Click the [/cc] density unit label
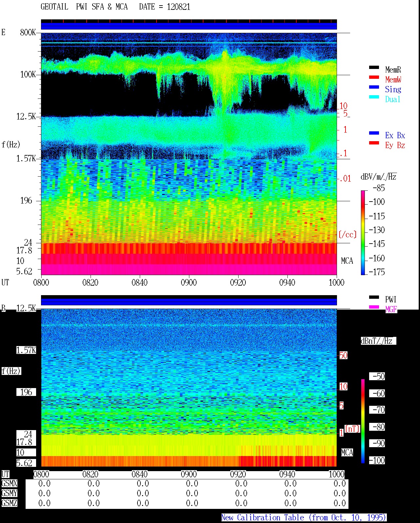 pos(347,234)
